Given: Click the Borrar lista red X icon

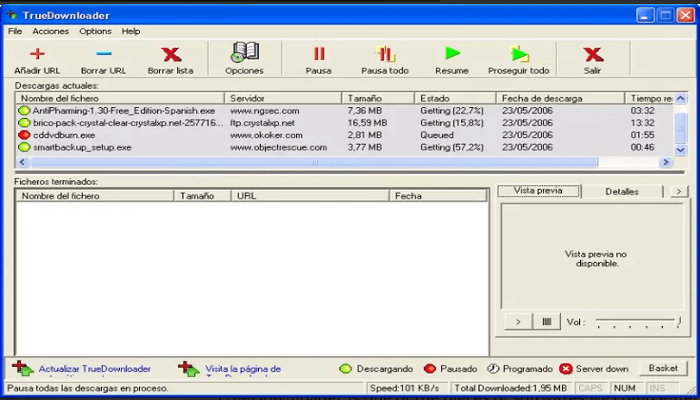Looking at the screenshot, I should click(171, 54).
